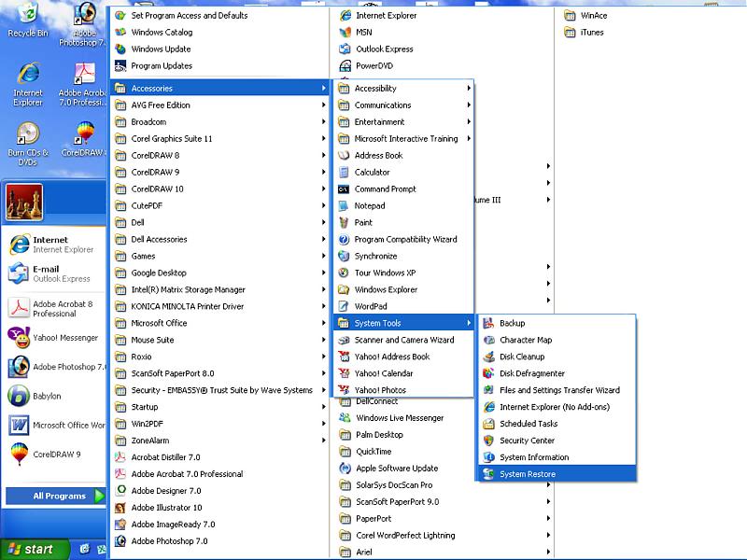Click the Windows start button
Viewport: 747px width, 560px height.
pos(34,549)
